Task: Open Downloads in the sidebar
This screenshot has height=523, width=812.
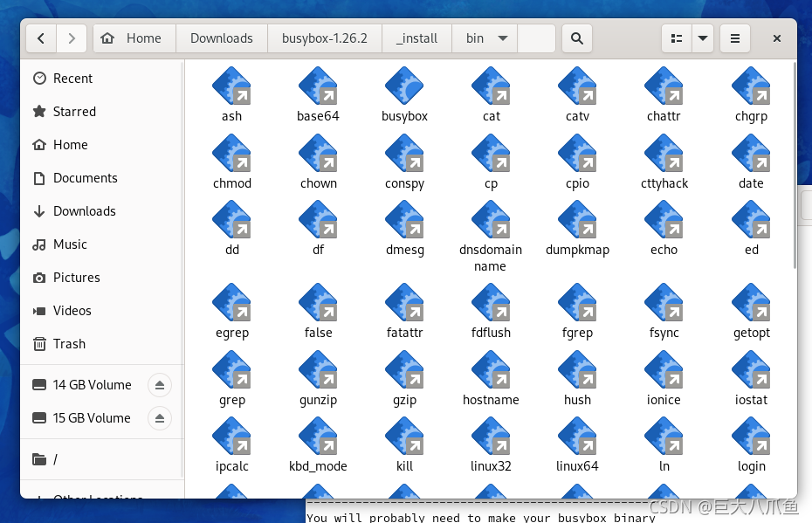Action: point(102,210)
